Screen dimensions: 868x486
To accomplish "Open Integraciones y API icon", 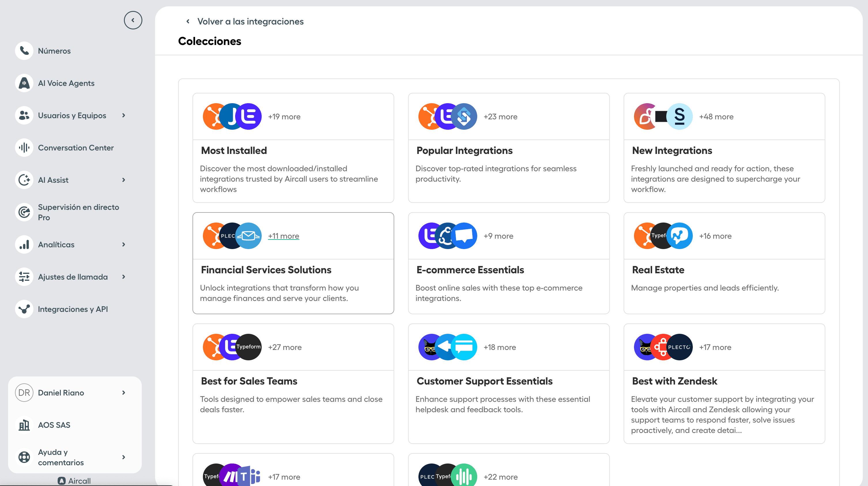I will (x=24, y=309).
